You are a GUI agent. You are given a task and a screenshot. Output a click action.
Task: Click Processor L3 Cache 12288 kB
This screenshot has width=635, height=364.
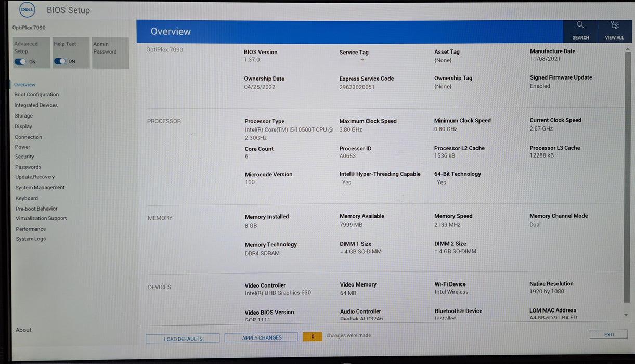[x=541, y=155]
